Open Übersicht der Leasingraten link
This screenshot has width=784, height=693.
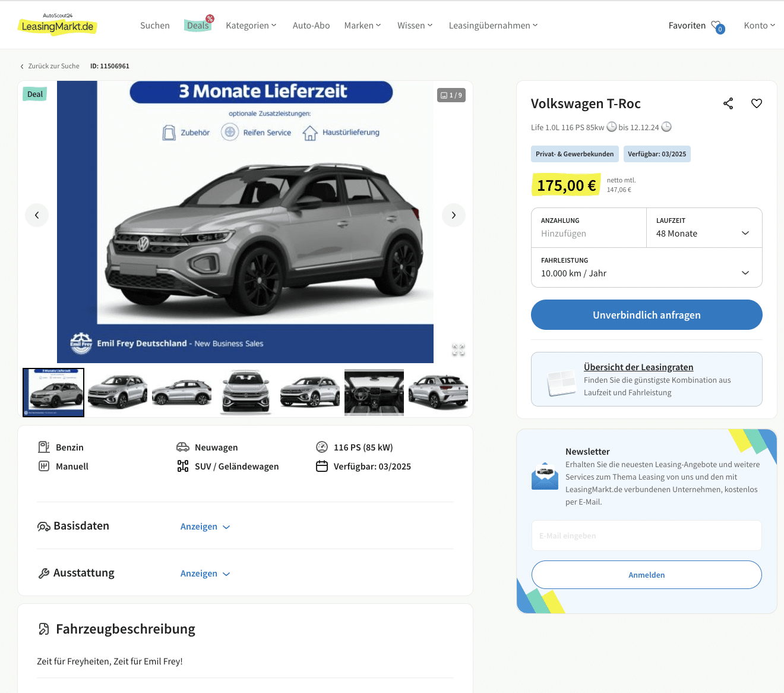point(638,367)
